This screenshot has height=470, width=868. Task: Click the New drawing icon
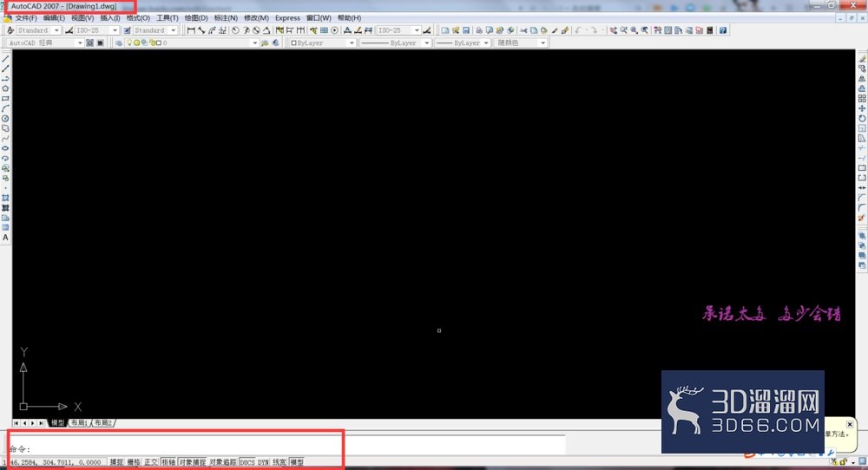pos(445,30)
